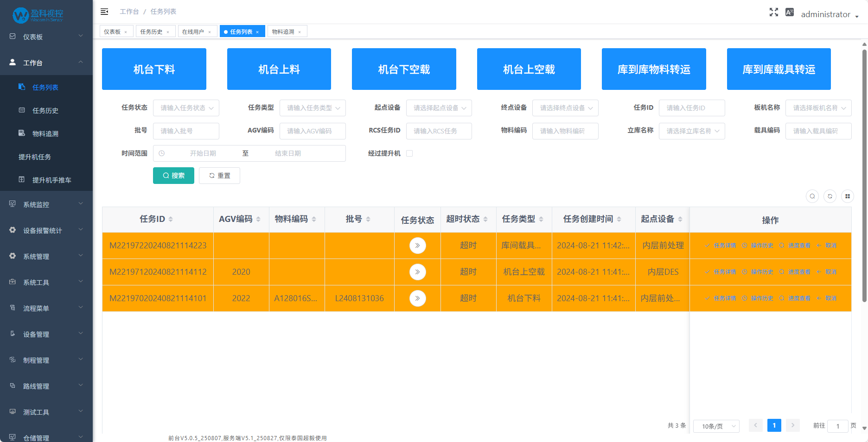
Task: Close the 物料追溯 tab
Action: [300, 32]
